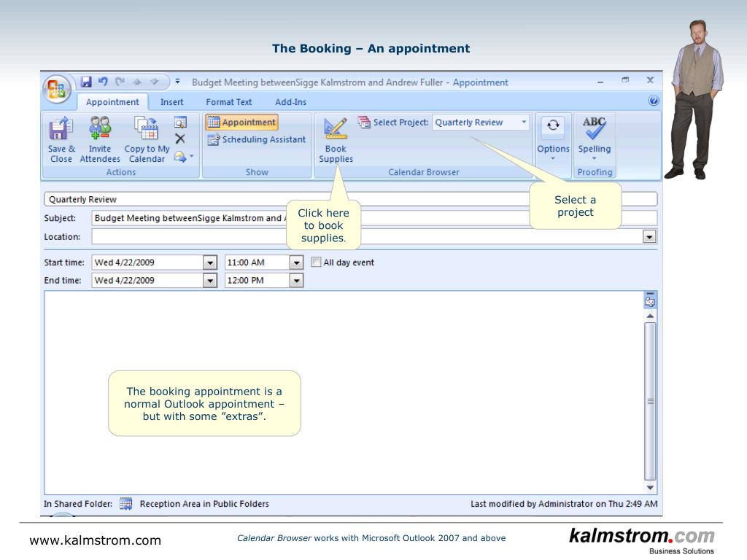Click the Next Item down arrow

(155, 82)
